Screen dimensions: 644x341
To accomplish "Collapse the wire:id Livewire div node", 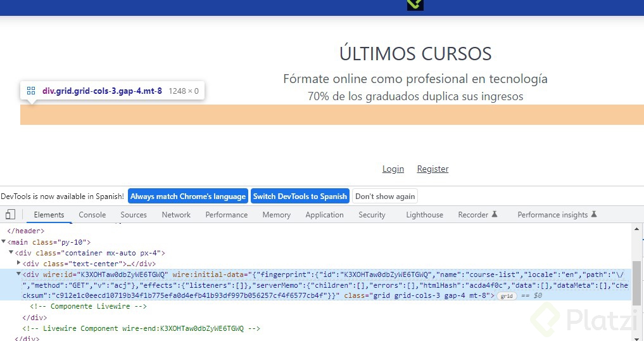I will 18,274.
